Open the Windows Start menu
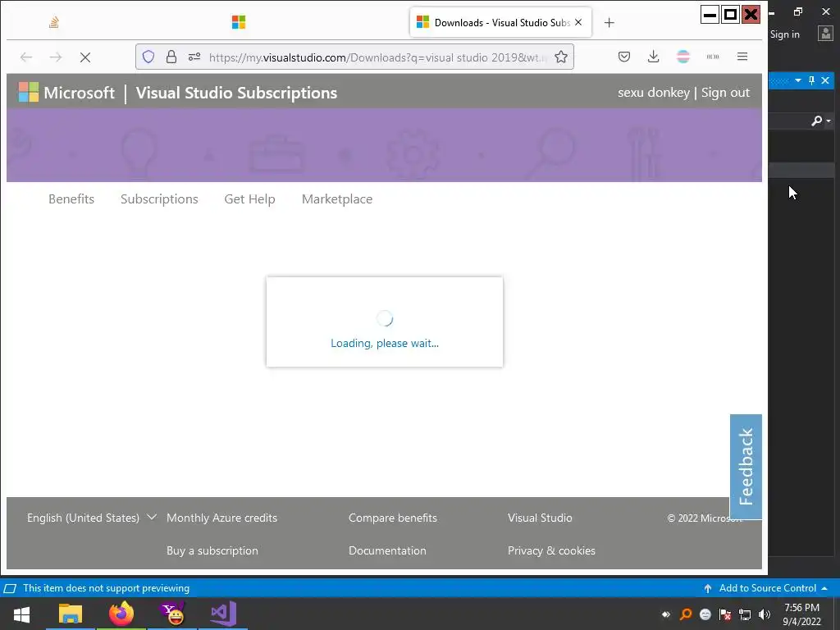The height and width of the screenshot is (630, 840). pos(21,614)
